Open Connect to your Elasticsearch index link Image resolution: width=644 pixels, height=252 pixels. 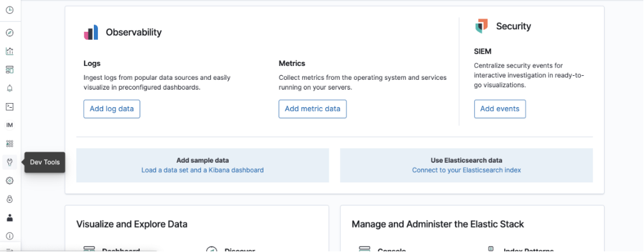tap(466, 170)
